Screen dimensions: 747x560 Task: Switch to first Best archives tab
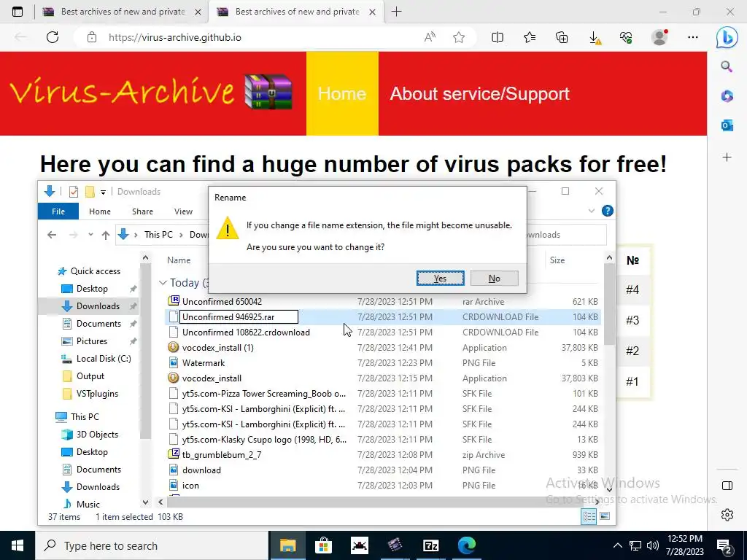(x=122, y=12)
